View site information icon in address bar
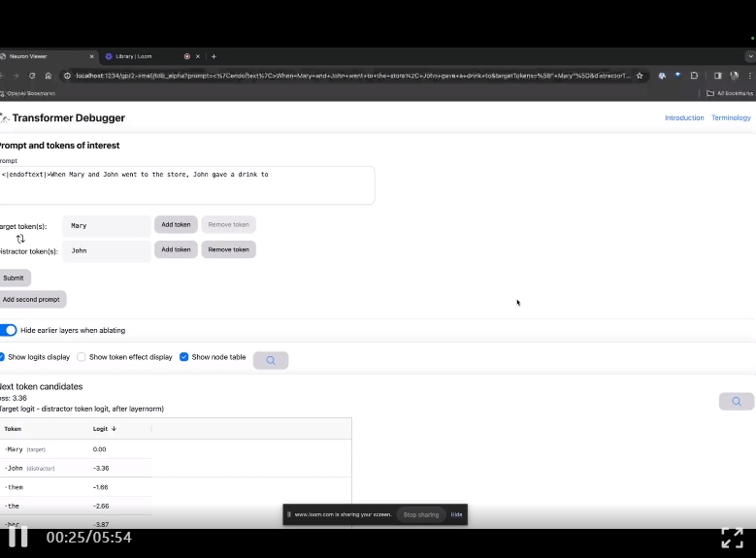The image size is (756, 558). click(67, 76)
